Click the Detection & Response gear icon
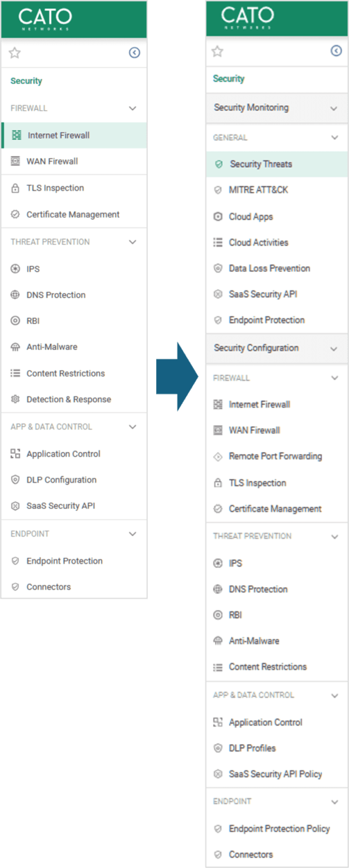Image resolution: width=349 pixels, height=868 pixels. coord(15,400)
